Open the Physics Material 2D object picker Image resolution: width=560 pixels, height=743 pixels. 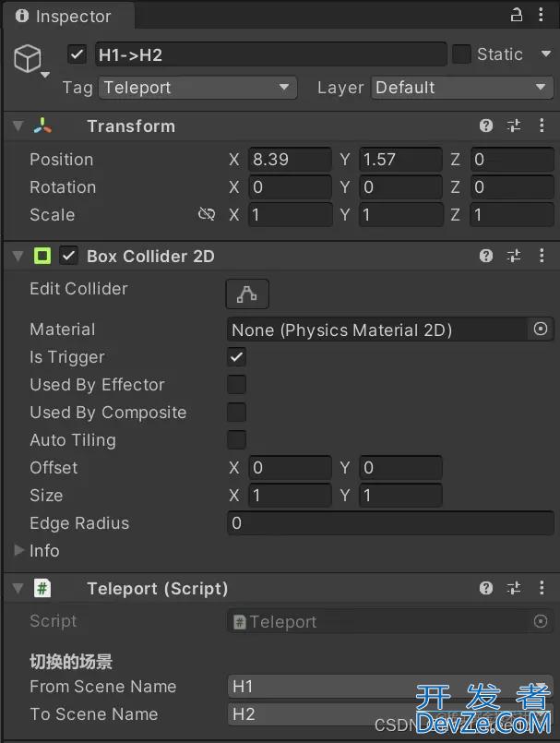click(x=541, y=329)
